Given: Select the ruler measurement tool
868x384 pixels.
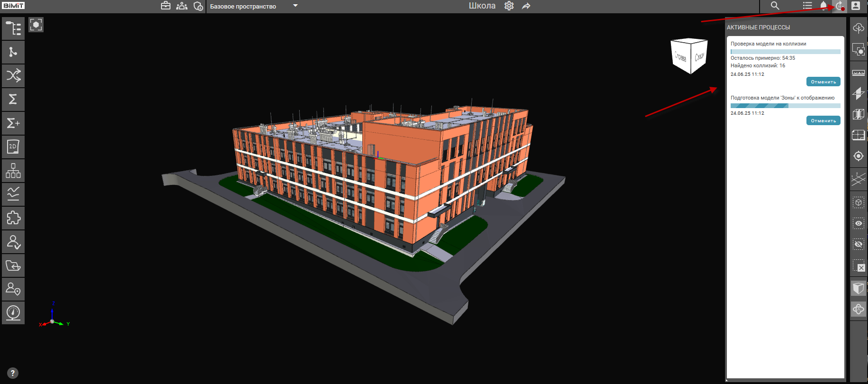Looking at the screenshot, I should click(858, 73).
